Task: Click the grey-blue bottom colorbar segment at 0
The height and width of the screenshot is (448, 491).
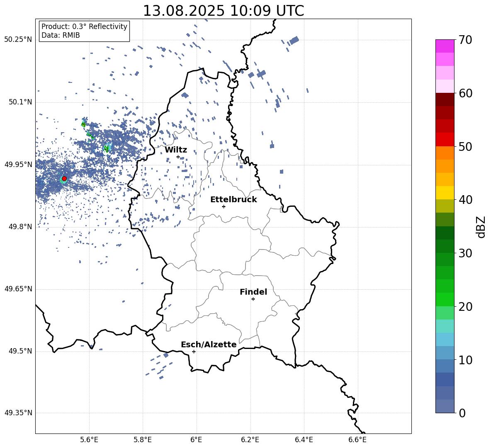Action: coord(445,406)
